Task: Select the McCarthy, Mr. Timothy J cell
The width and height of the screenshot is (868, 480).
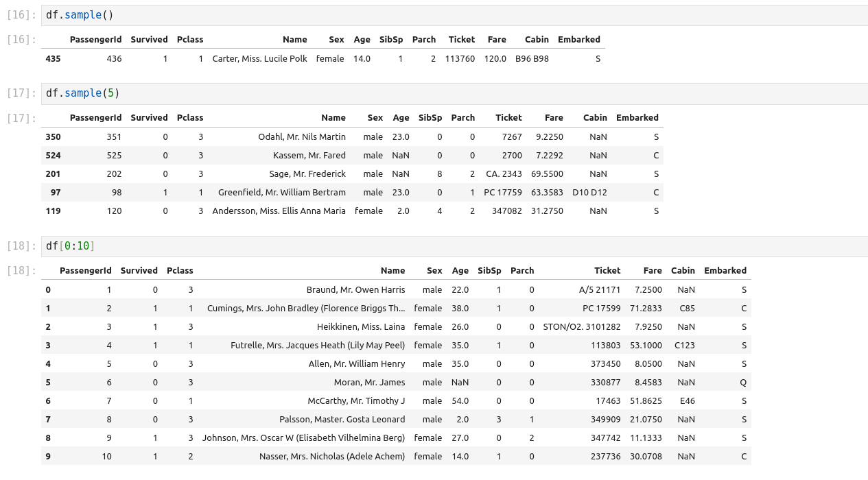Action: click(x=357, y=401)
